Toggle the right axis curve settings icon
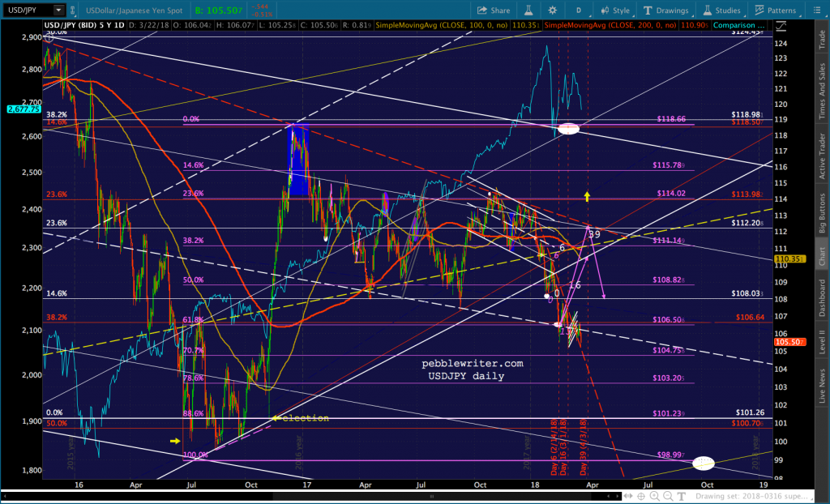830x504 pixels. [x=781, y=25]
